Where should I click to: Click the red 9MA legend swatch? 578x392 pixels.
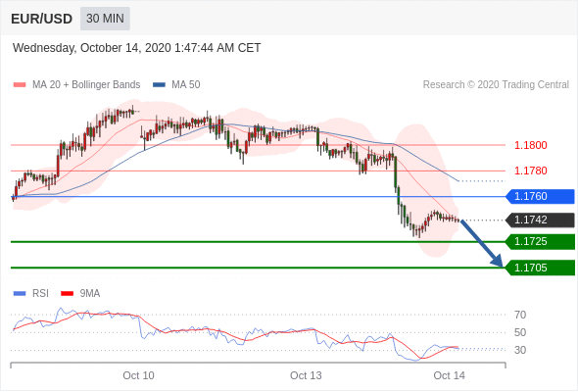click(x=67, y=294)
